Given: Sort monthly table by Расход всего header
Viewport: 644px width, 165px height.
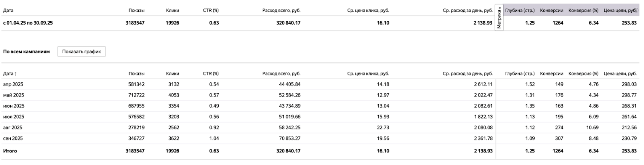Looking at the screenshot, I should 281,73.
